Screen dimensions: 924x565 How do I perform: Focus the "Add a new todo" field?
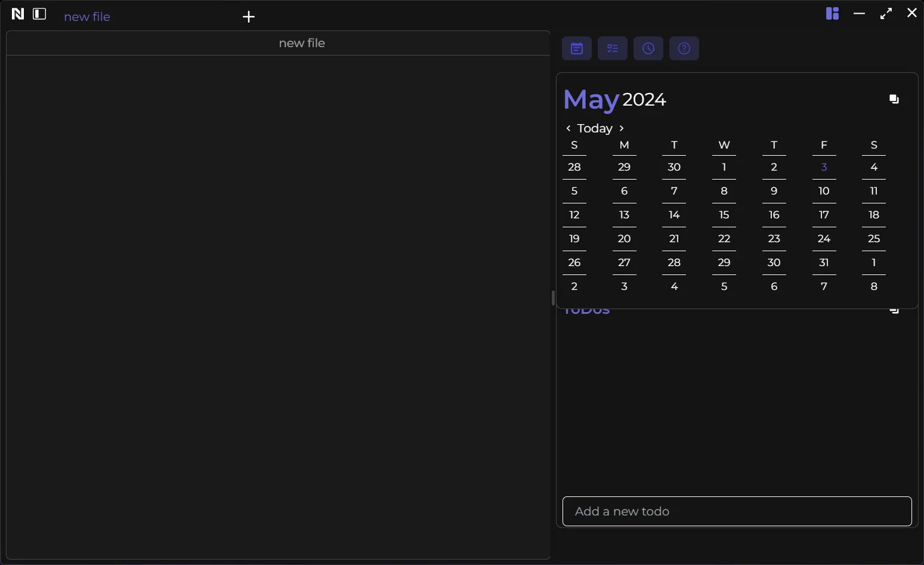(737, 511)
